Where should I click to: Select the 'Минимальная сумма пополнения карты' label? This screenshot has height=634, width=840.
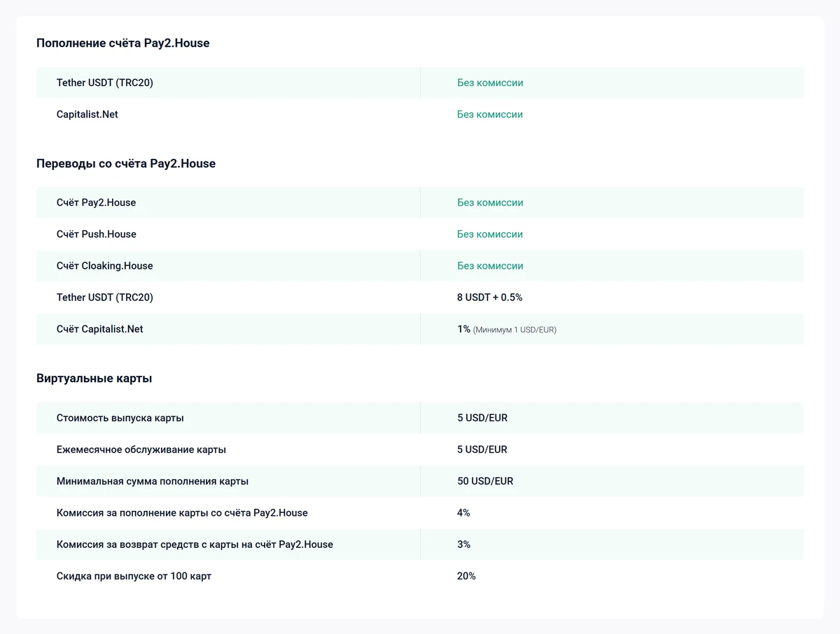coord(153,481)
